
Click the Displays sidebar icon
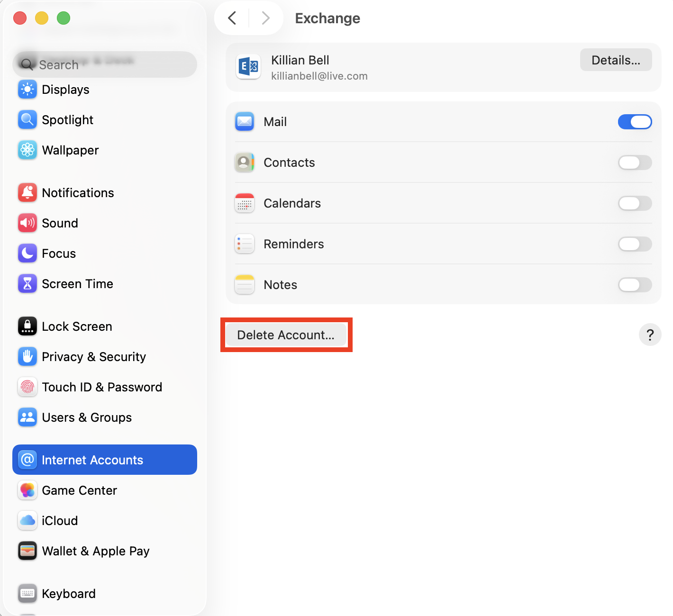coord(27,90)
